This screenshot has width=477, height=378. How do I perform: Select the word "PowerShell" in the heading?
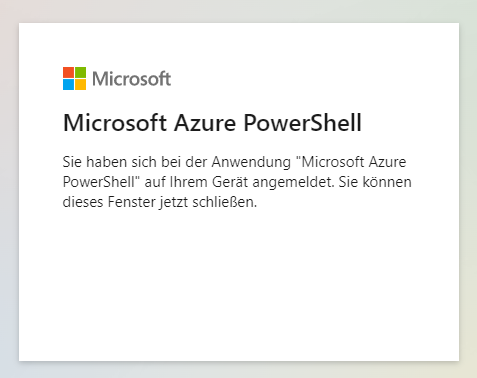tap(303, 123)
